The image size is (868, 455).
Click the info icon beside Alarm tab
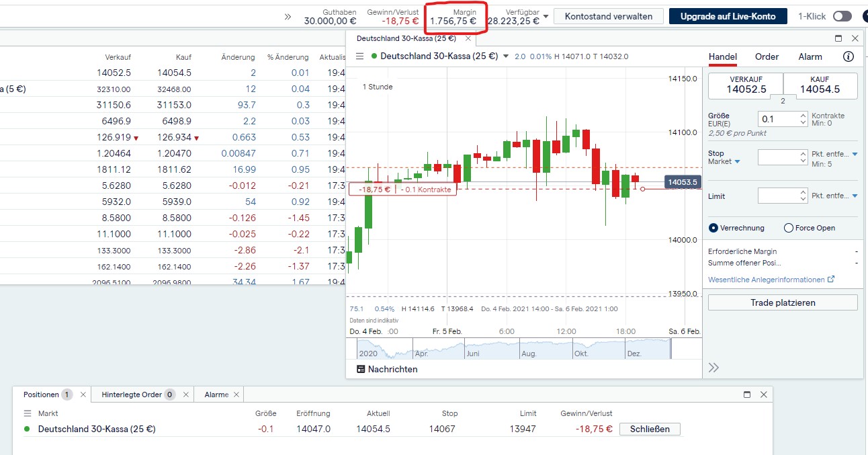848,56
